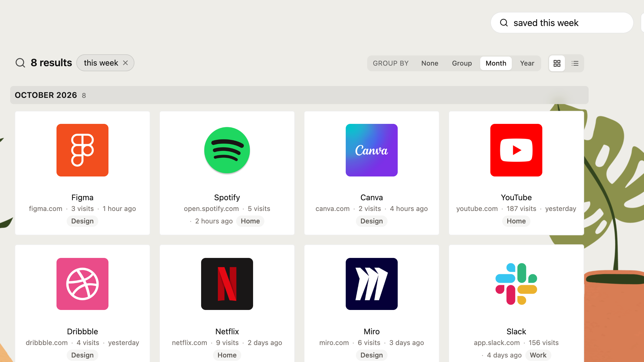Click the 'saved this week' search field
The width and height of the screenshot is (644, 362).
click(562, 23)
